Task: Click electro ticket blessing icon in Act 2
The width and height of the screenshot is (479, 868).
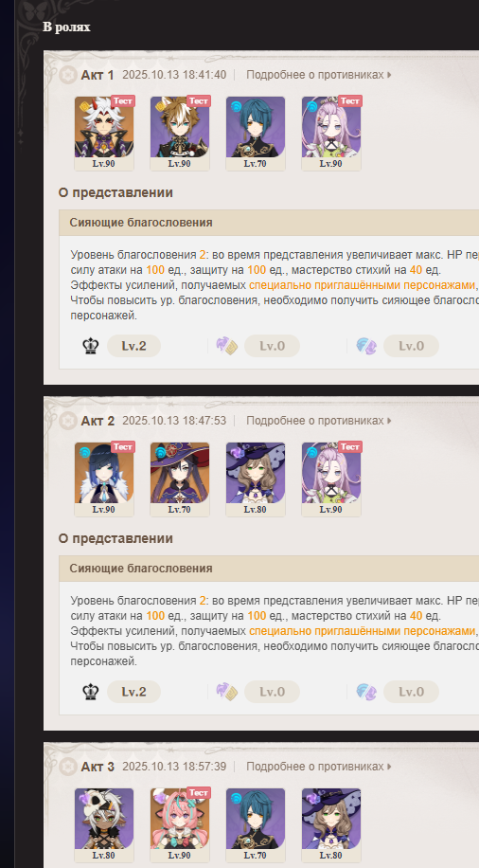Action: (x=227, y=692)
